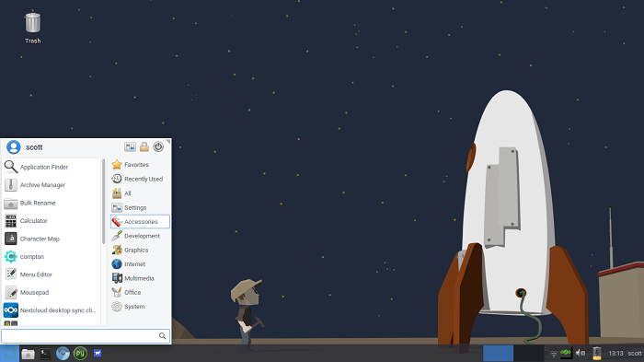Click the menu search input field
Image resolution: width=644 pixels, height=362 pixels.
tap(86, 336)
